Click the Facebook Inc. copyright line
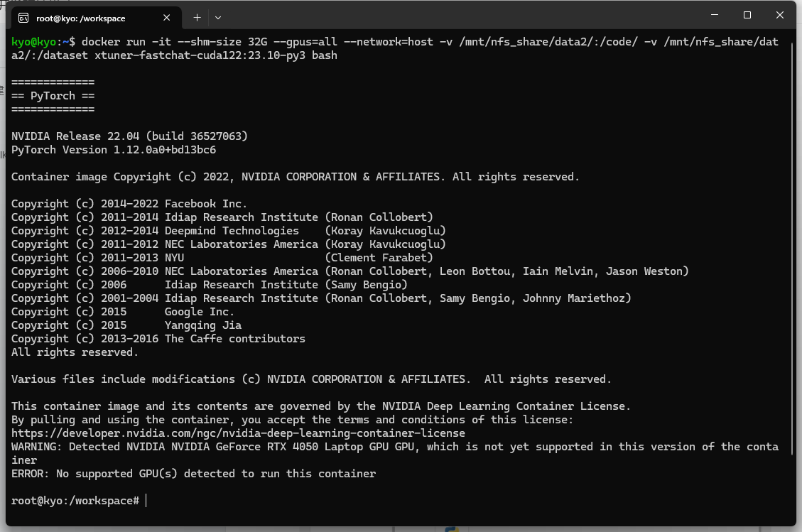802x532 pixels. tap(129, 204)
